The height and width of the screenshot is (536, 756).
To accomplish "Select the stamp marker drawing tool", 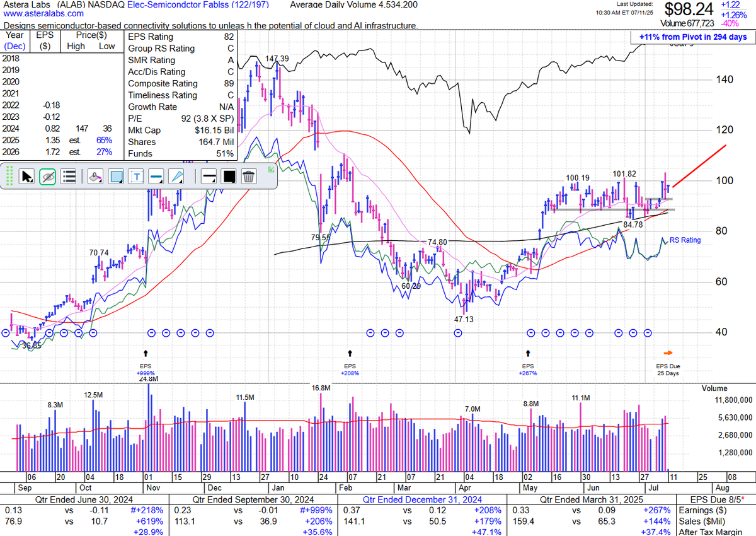I will [x=94, y=177].
